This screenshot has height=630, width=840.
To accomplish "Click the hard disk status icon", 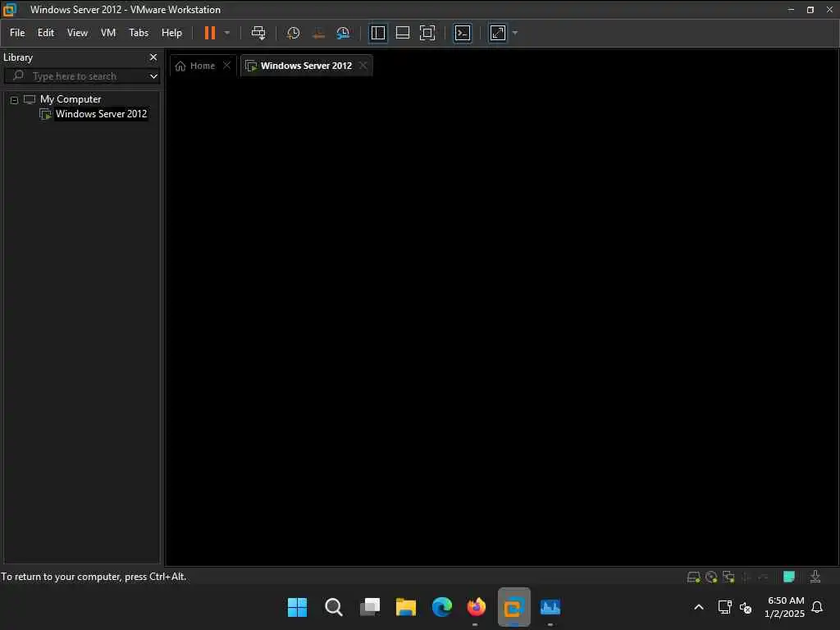I will pos(693,577).
